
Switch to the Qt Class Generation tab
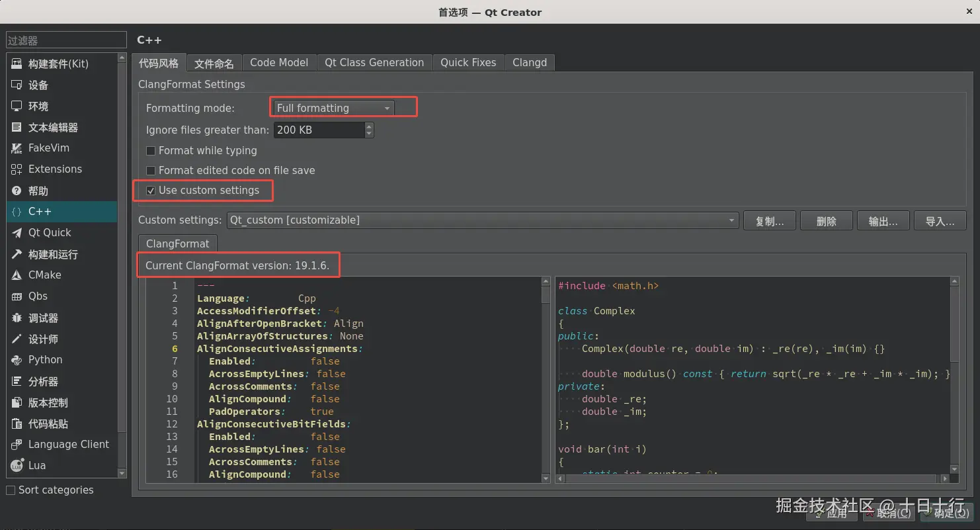coord(374,63)
